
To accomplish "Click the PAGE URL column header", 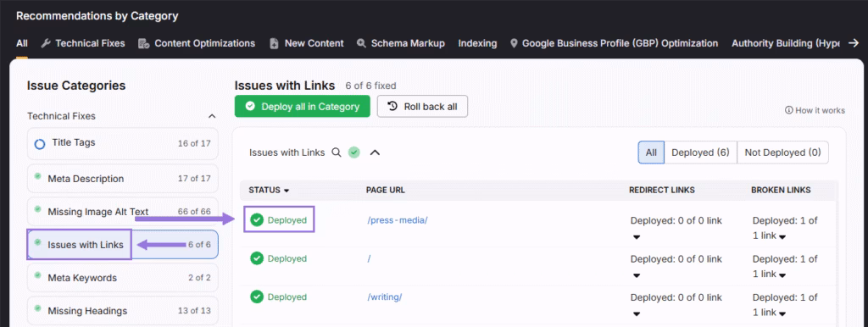I will [x=386, y=190].
